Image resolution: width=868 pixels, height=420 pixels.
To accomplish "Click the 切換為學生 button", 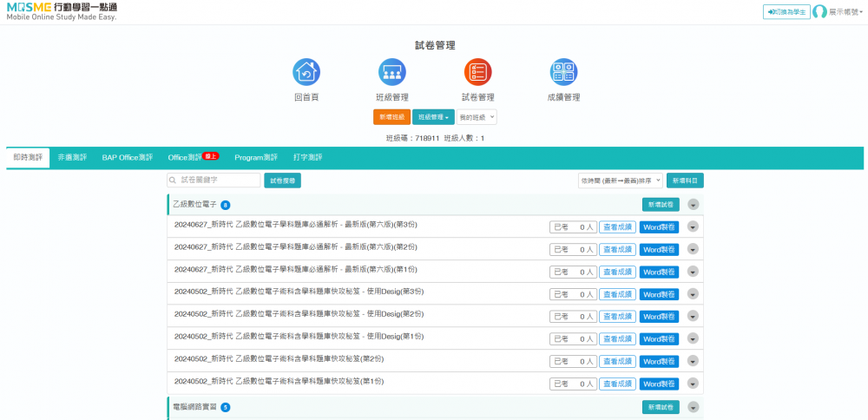I will pos(786,12).
